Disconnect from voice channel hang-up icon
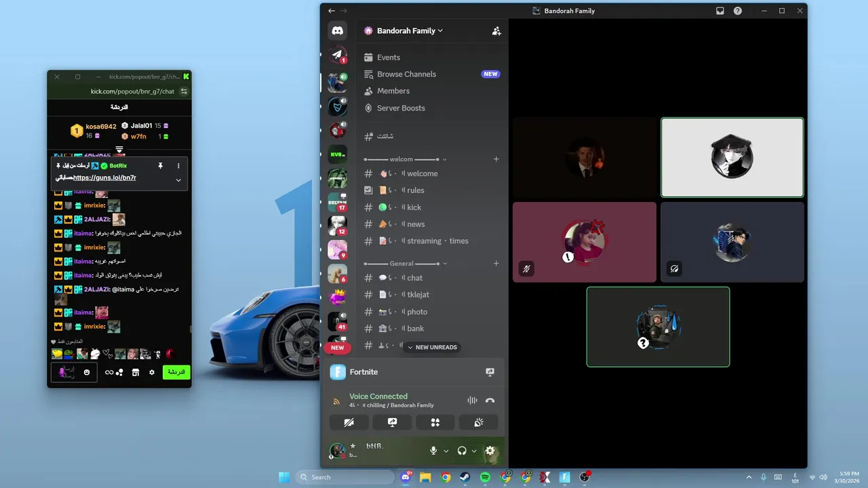 (x=490, y=401)
